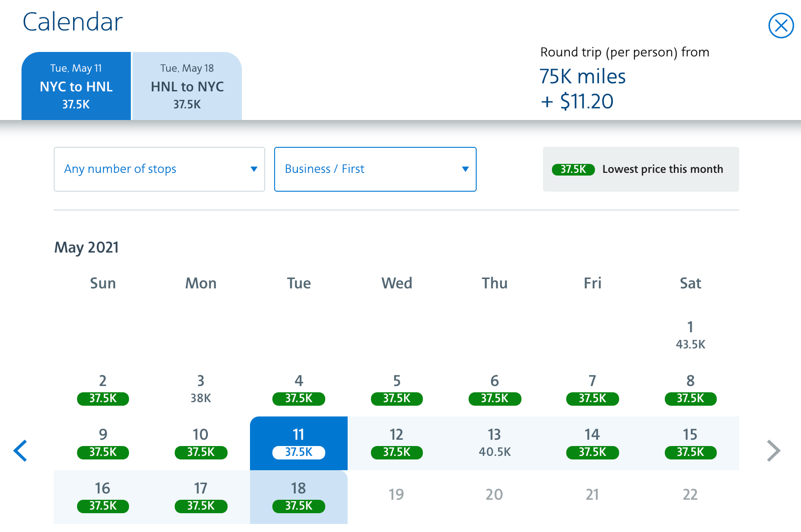801x532 pixels.
Task: Select Sunday May 2 date
Action: point(103,389)
